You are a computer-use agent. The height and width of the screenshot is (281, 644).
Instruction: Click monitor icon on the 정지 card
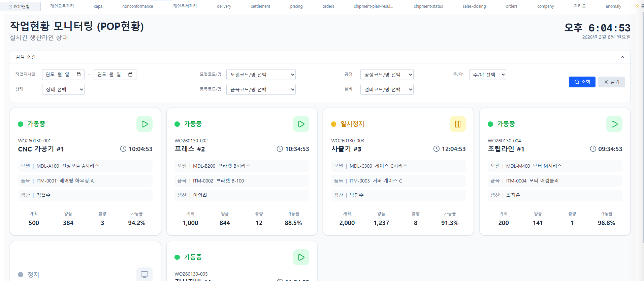pyautogui.click(x=144, y=274)
